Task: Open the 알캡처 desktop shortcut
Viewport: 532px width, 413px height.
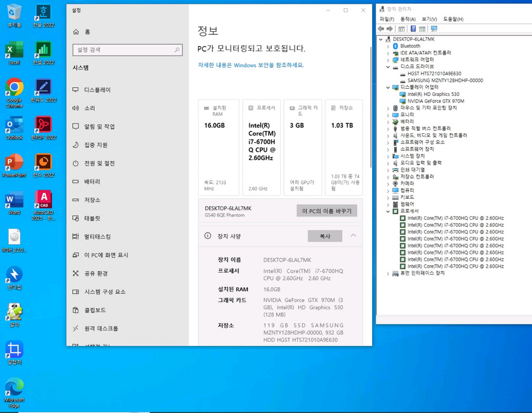Action: (14, 352)
